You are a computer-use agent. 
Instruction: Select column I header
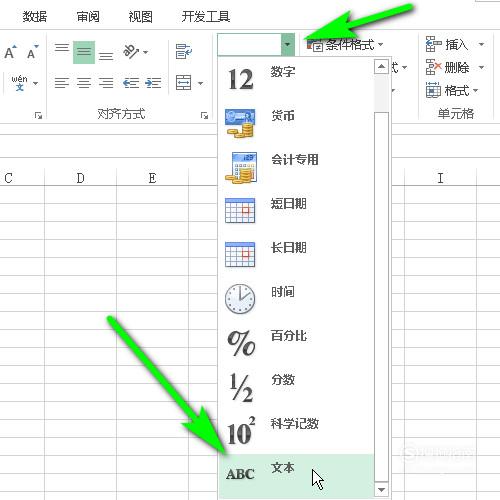click(x=440, y=178)
